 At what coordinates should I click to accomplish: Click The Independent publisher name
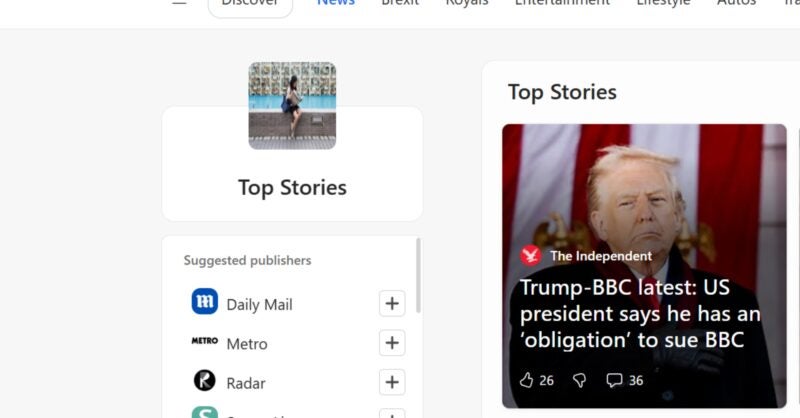point(601,255)
